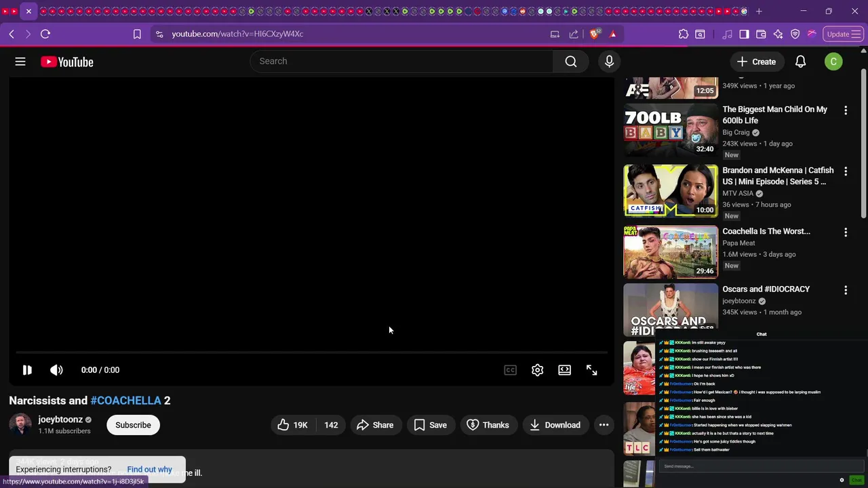Open options for Oscars and #IDIOCRACY video
The width and height of the screenshot is (868, 488).
click(x=846, y=290)
